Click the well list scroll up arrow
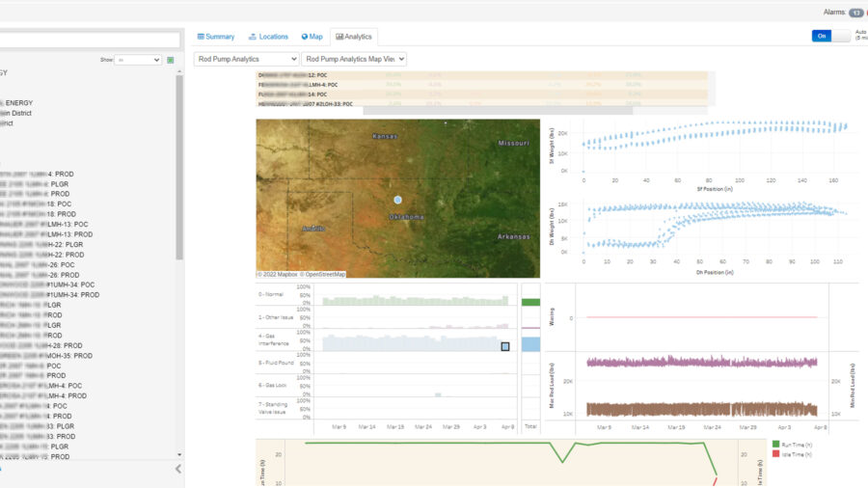This screenshot has width=868, height=488. (179, 72)
